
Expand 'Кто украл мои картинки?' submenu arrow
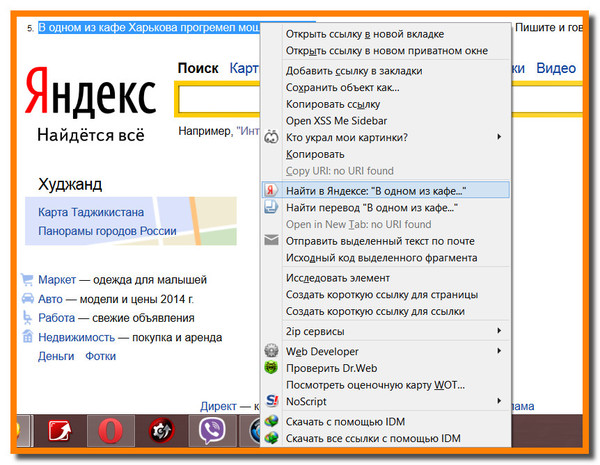(x=499, y=137)
